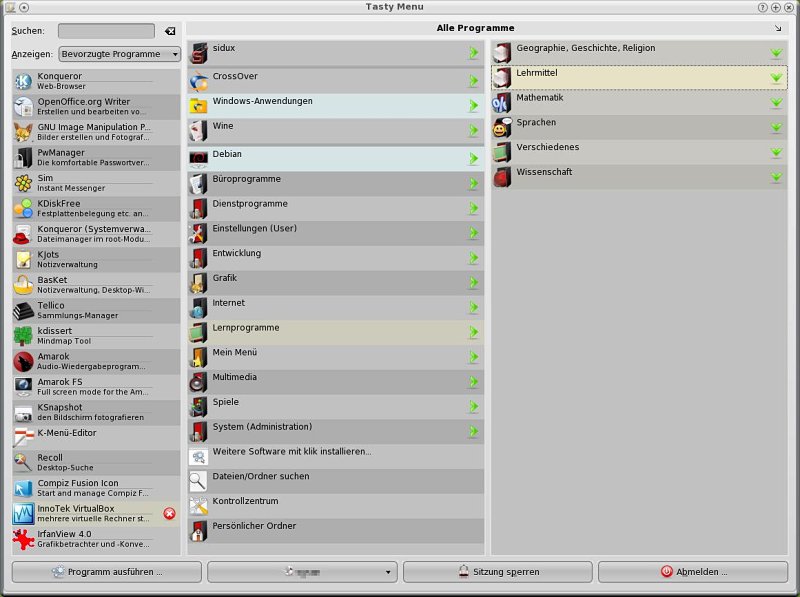800x597 pixels.
Task: Open the Lernprogramme category
Action: 336,333
